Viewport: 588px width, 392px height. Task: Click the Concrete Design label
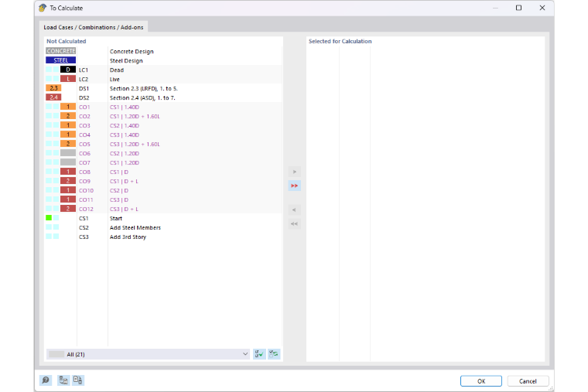(x=132, y=51)
